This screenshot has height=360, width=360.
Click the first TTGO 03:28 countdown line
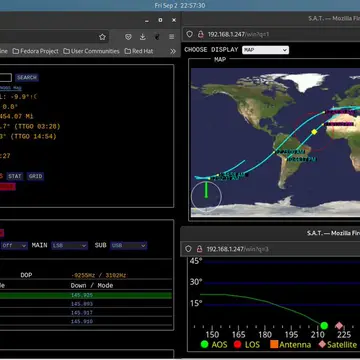[x=30, y=126]
